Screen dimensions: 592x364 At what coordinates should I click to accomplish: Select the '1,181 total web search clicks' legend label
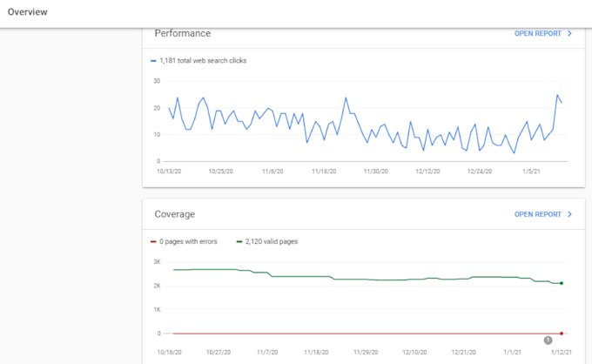click(x=203, y=61)
